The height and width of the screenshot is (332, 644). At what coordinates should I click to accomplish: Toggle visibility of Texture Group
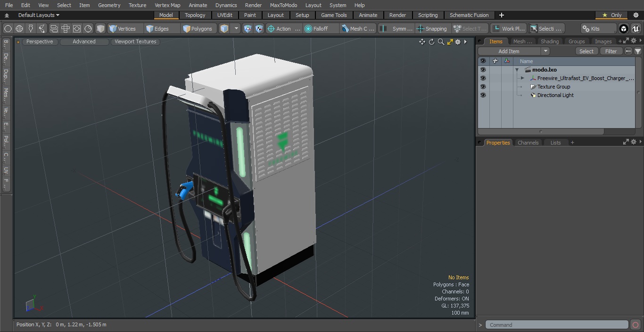[x=482, y=87]
